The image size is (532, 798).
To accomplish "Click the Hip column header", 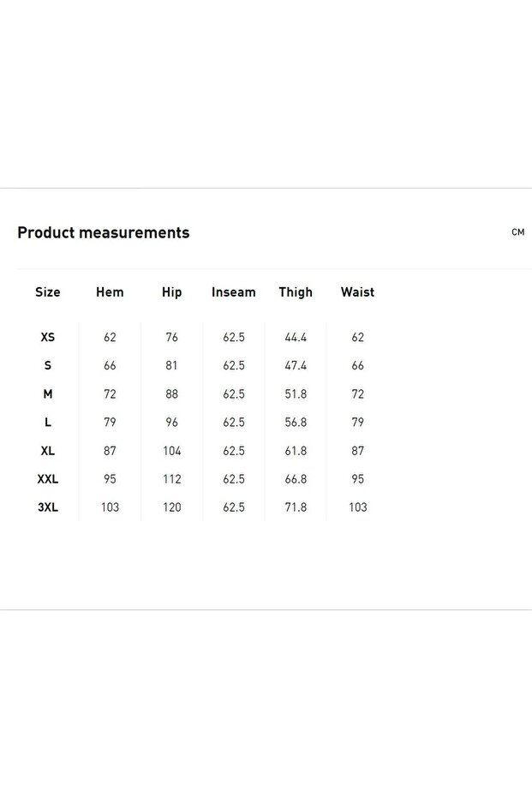I will [x=171, y=292].
